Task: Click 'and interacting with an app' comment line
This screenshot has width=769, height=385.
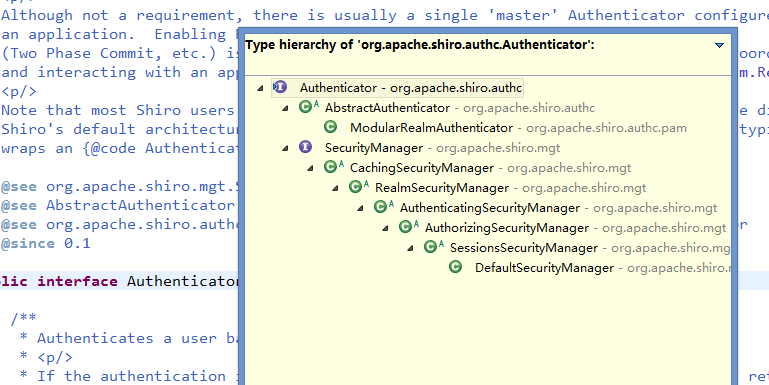Action: pyautogui.click(x=119, y=72)
